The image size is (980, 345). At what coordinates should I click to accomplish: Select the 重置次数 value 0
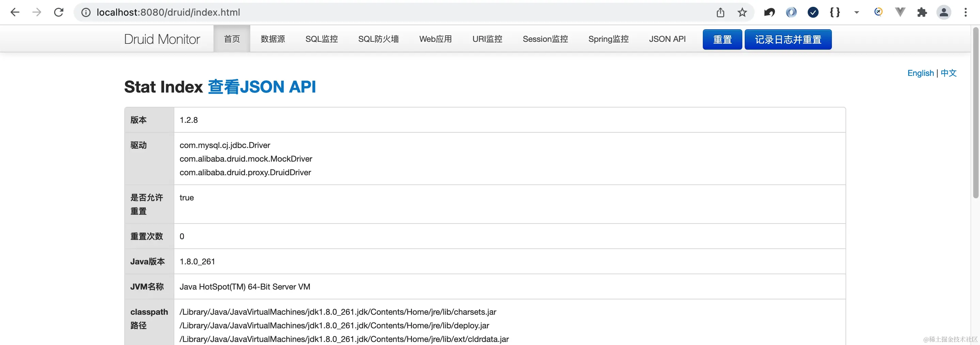[182, 236]
